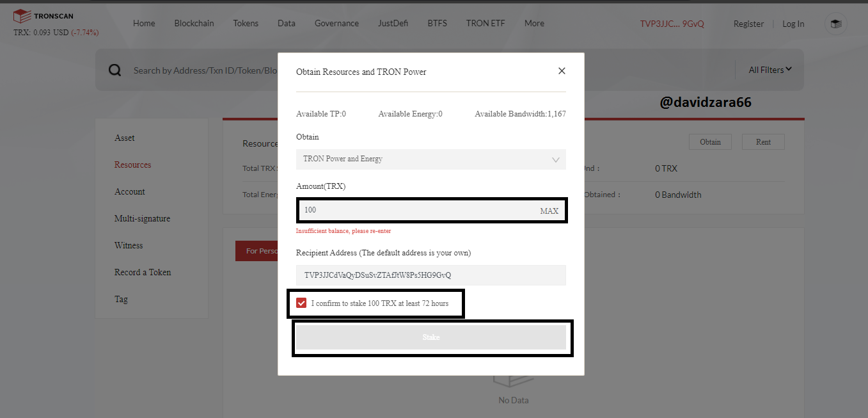868x418 pixels.
Task: Click the Obtain button in Resources panel
Action: [710, 142]
